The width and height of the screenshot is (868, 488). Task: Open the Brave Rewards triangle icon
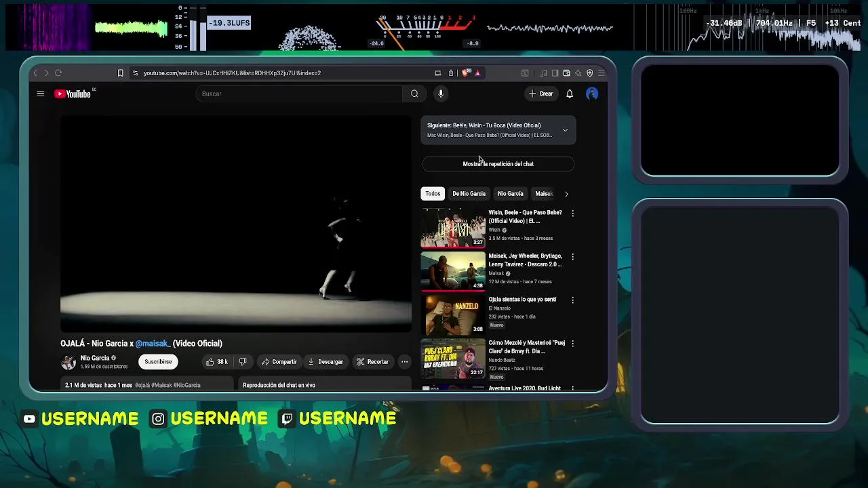pyautogui.click(x=477, y=73)
